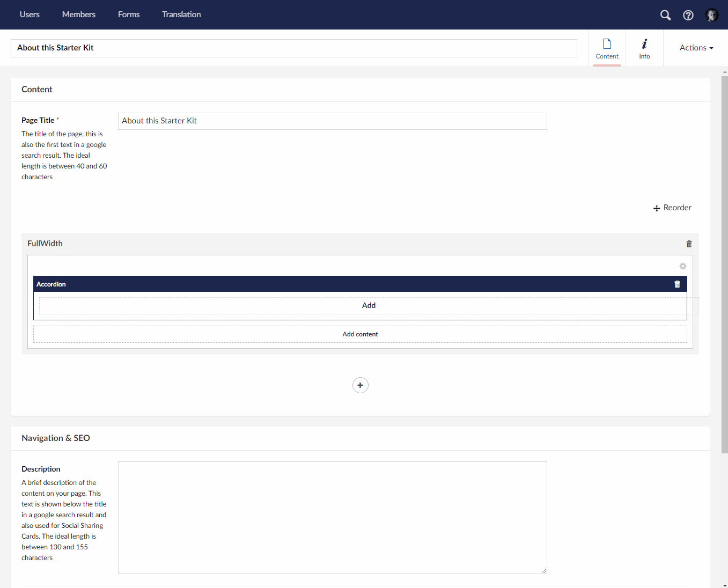Viewport: 728px width, 588px height.
Task: Select the Content tab
Action: (x=607, y=48)
